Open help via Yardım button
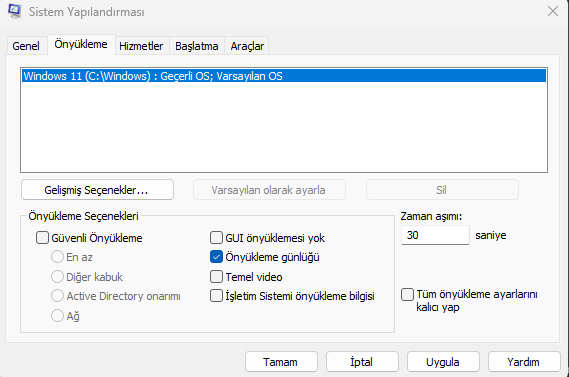Screen dimensions: 569x377 point(524,362)
